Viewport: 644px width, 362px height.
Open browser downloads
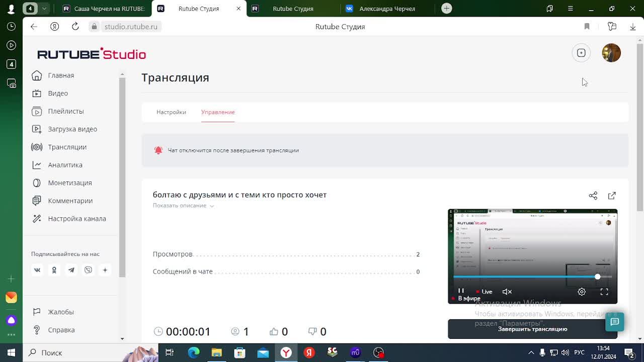tap(633, 27)
